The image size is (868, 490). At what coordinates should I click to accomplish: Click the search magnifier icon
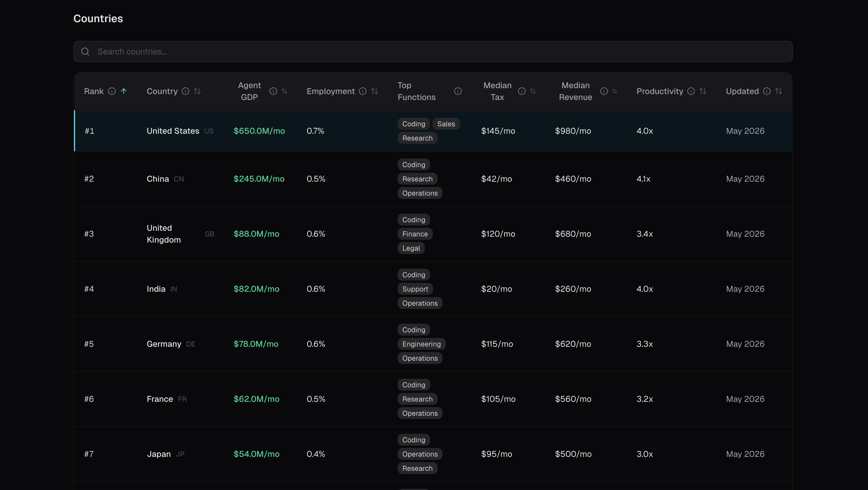point(85,51)
